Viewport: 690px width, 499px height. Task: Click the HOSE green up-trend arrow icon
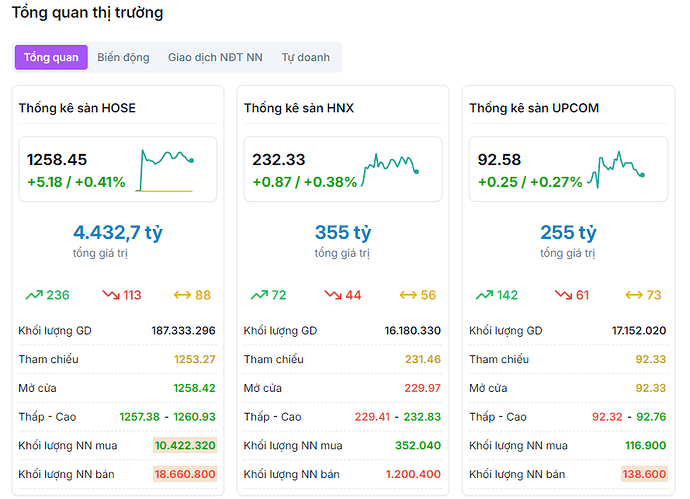coord(34,295)
